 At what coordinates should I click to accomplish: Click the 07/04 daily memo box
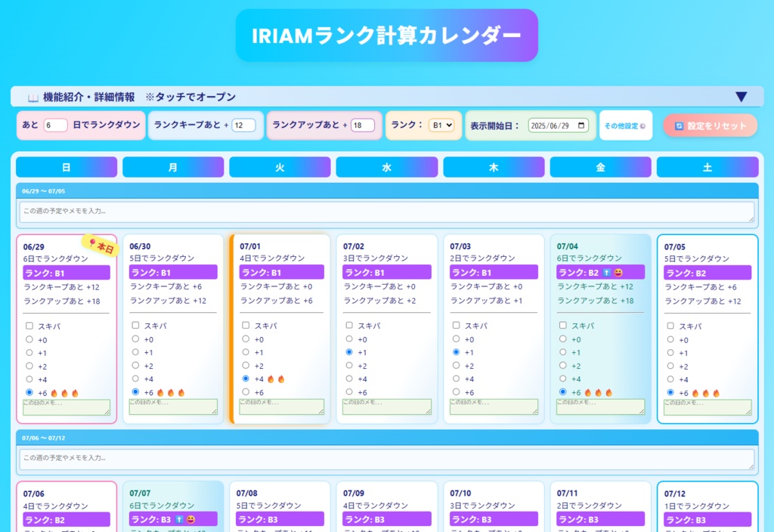(x=600, y=407)
